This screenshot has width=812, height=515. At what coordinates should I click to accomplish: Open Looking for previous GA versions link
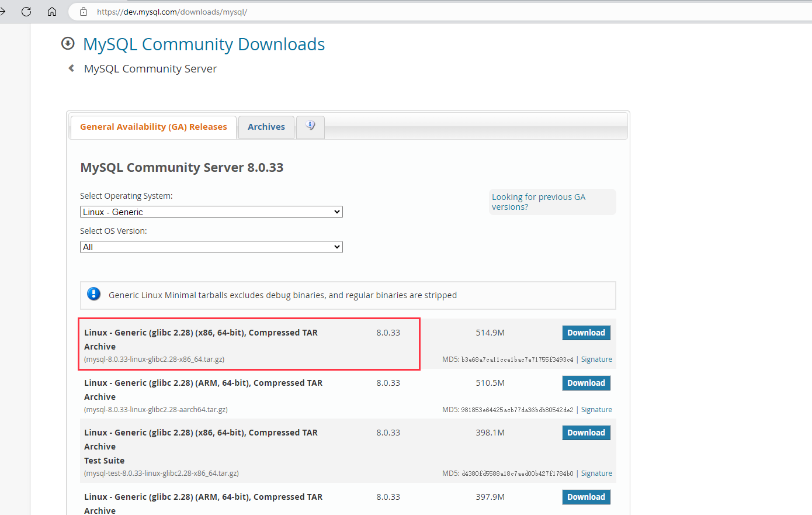[539, 202]
